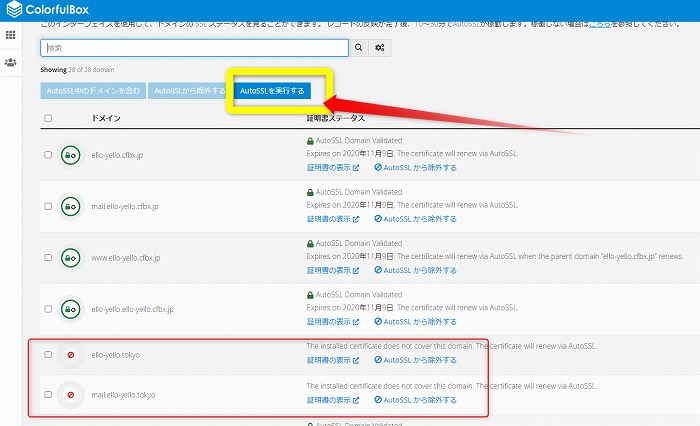
Task: Click the green lock icon for mail.ello-yello.cfbx.jp
Action: click(x=70, y=206)
